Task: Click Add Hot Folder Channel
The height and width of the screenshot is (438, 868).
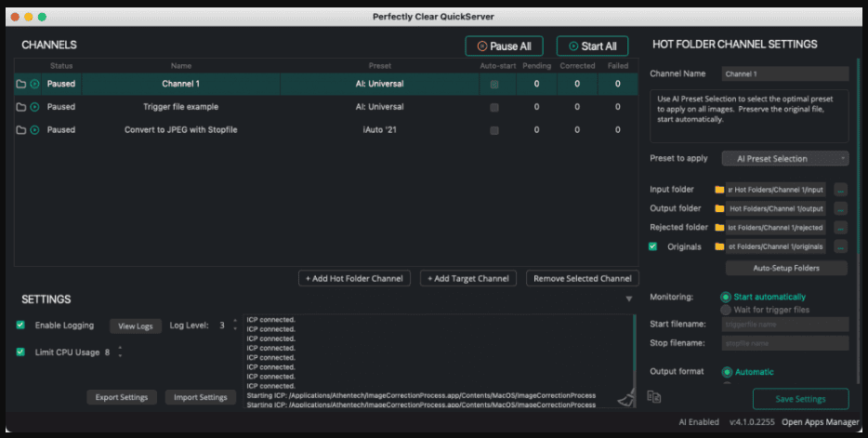Action: (x=354, y=279)
